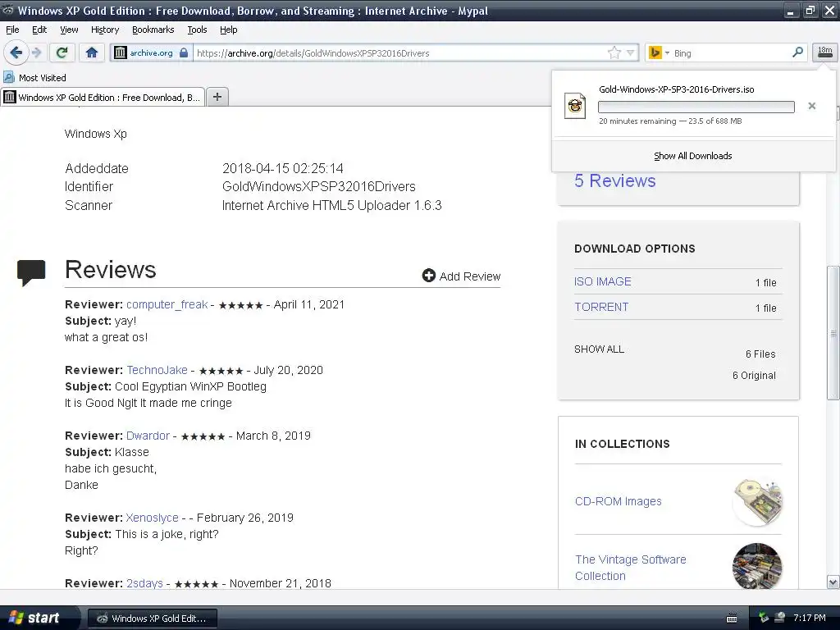The height and width of the screenshot is (630, 840).
Task: Open the URL history dropdown arrow
Action: click(x=631, y=52)
